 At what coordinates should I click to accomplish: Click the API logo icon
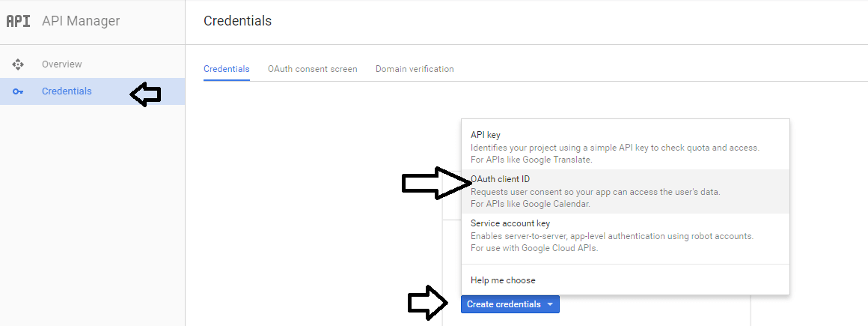coord(18,21)
